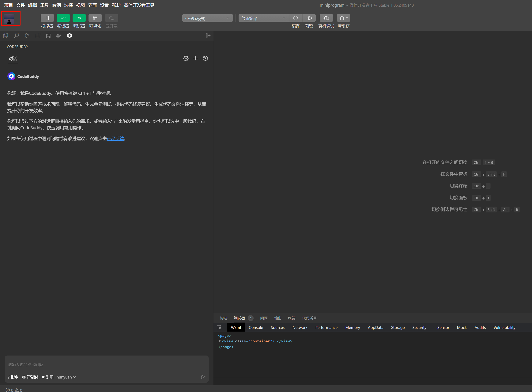Open the 微信开发者工具 menu

click(x=139, y=5)
